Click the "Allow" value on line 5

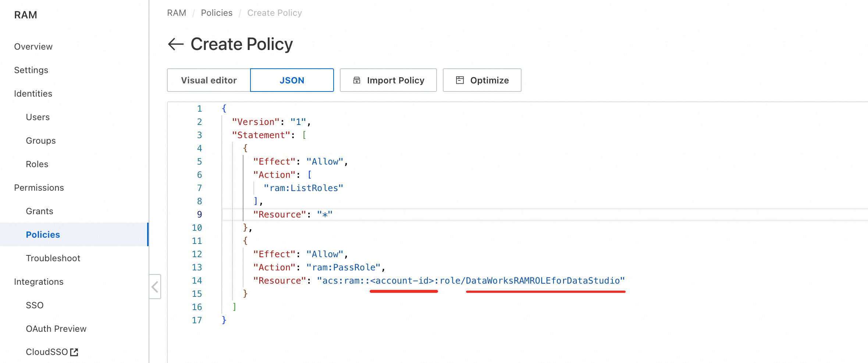point(325,162)
